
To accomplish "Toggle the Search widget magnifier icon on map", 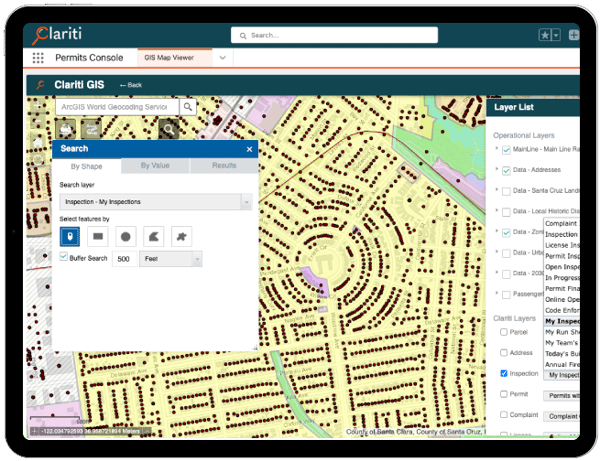I will [169, 129].
